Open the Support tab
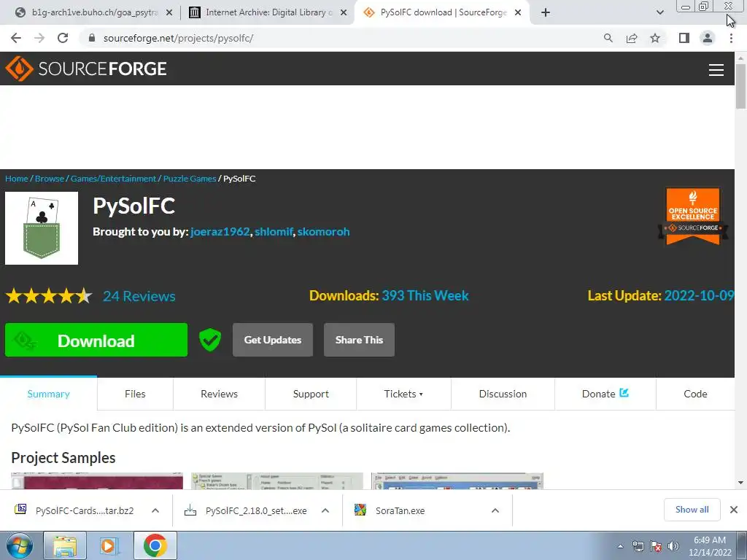 point(311,394)
